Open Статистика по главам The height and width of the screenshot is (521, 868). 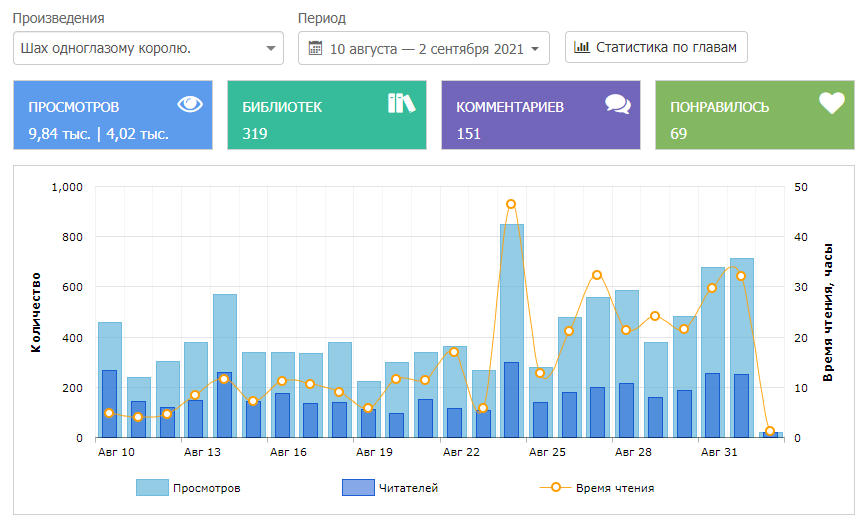tap(656, 47)
